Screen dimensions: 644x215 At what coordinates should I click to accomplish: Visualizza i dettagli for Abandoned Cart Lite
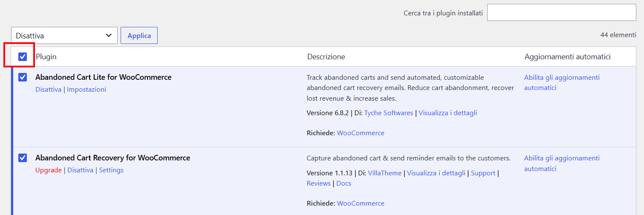click(448, 113)
